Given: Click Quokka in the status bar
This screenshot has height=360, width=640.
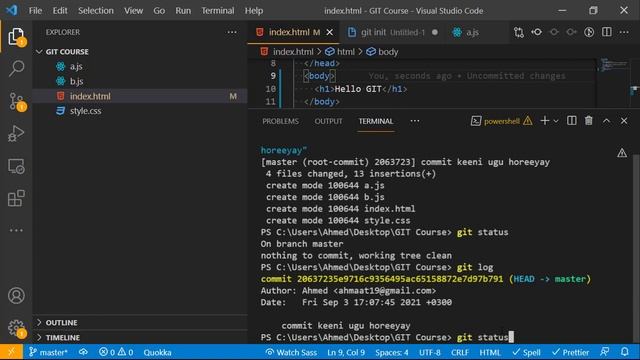Looking at the screenshot, I should [157, 352].
